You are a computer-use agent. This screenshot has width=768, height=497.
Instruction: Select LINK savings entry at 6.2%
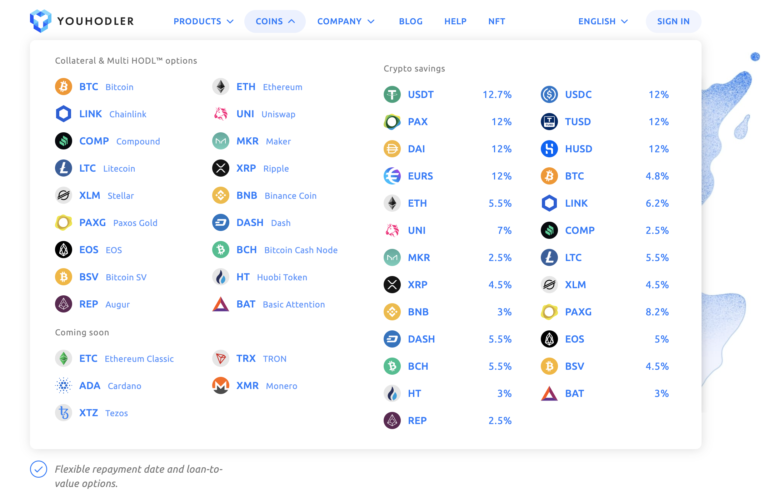(605, 203)
